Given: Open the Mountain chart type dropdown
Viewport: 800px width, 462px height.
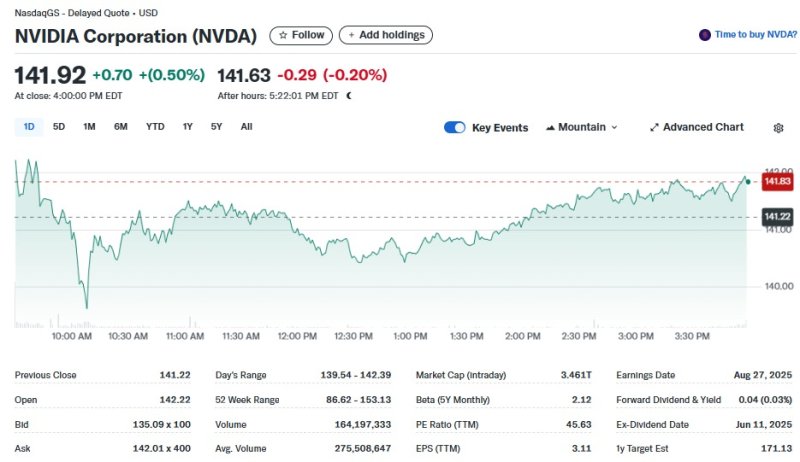Looking at the screenshot, I should [x=582, y=127].
